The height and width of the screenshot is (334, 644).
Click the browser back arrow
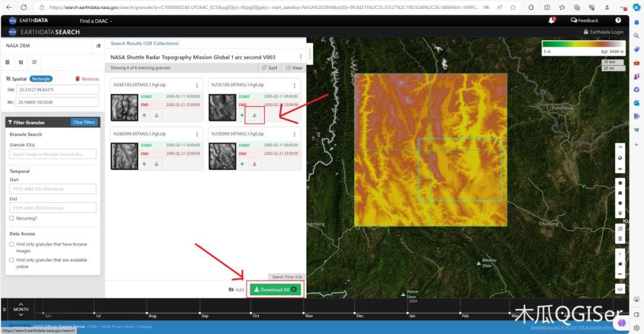coord(8,7)
